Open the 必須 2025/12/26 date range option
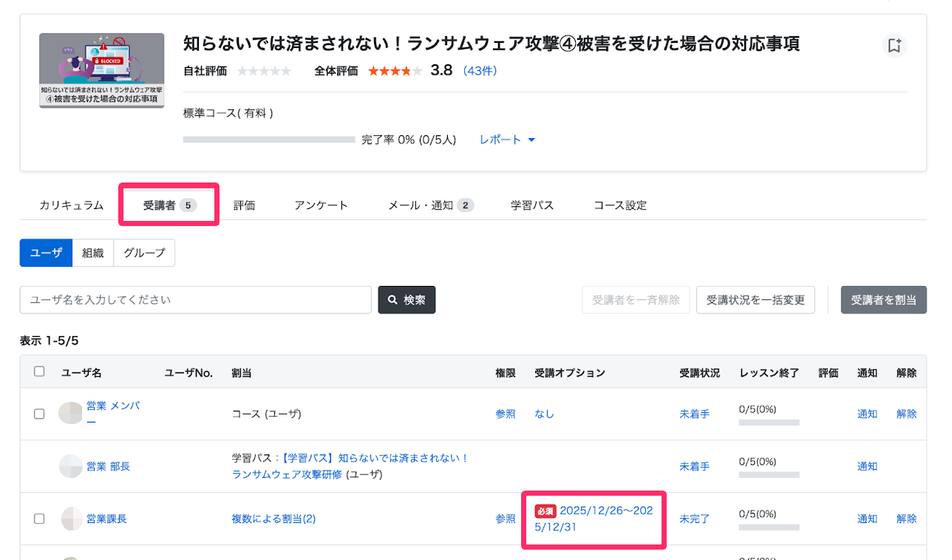This screenshot has width=952, height=560. tap(594, 519)
